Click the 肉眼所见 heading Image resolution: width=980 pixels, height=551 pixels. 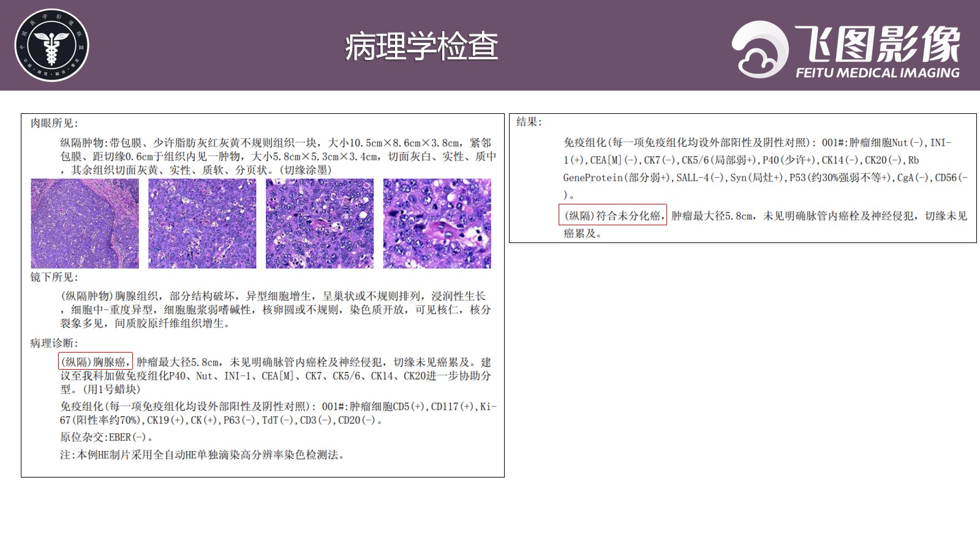tap(55, 124)
